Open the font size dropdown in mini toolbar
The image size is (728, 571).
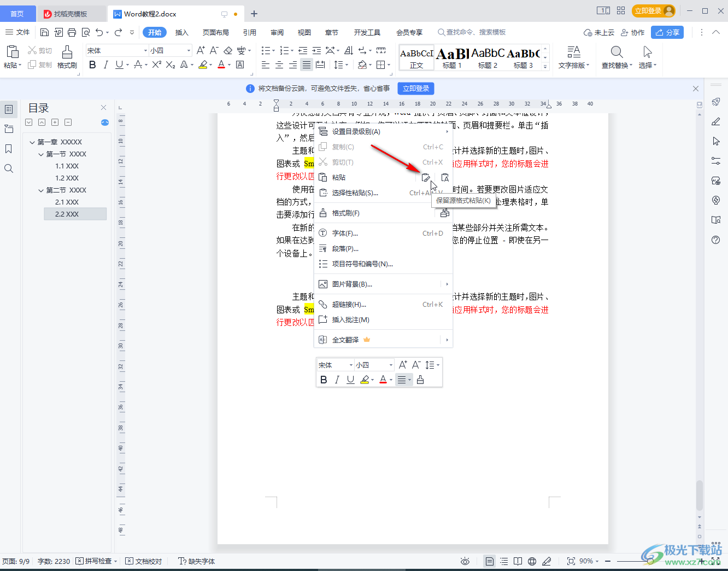pyautogui.click(x=391, y=365)
